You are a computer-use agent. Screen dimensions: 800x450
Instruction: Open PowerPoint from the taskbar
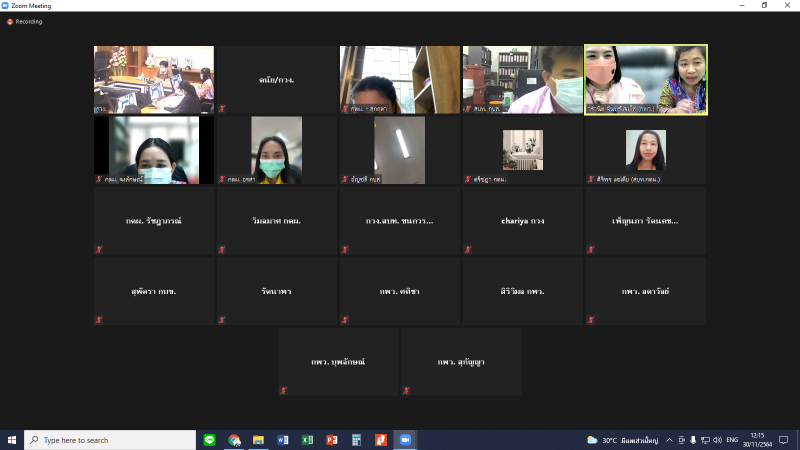pos(332,440)
